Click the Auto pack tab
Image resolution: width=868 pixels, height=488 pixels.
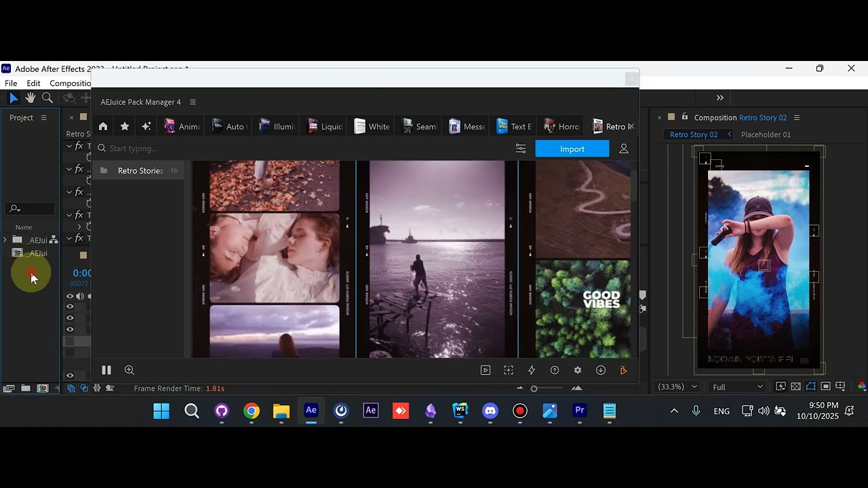[x=229, y=126]
